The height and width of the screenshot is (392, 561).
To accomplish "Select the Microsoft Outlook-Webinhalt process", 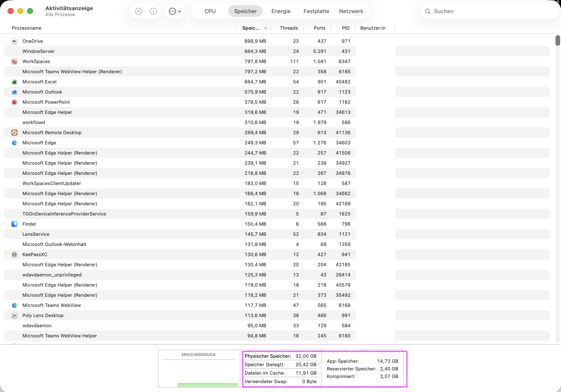I will (x=277, y=244).
